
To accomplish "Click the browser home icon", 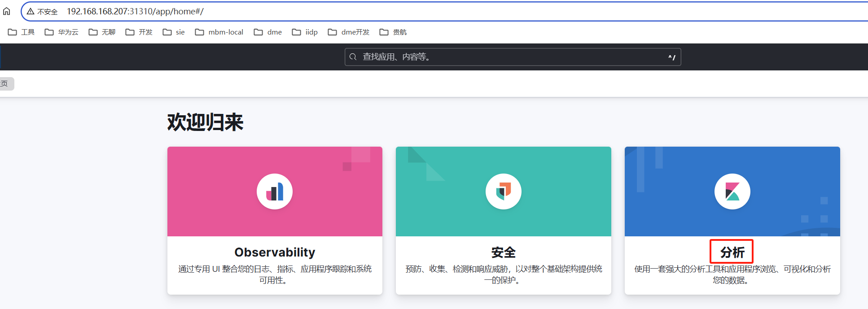I will coord(7,11).
